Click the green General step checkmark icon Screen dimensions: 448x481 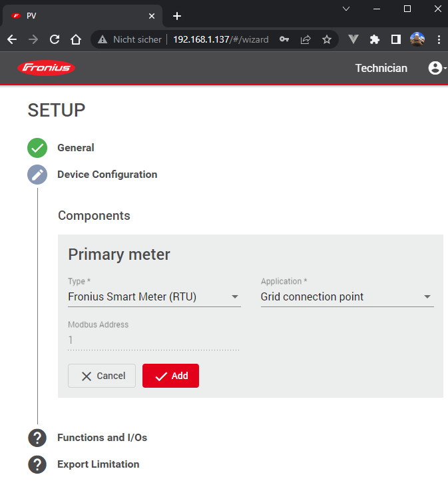(x=37, y=148)
